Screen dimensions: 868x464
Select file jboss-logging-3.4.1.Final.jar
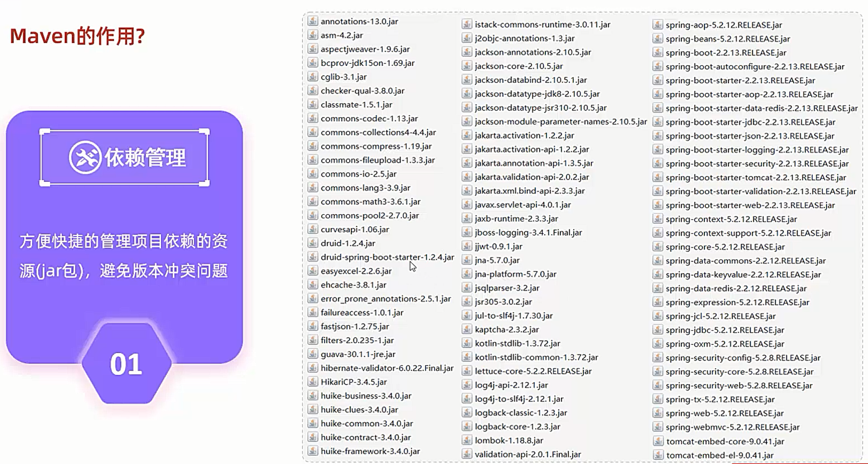(x=529, y=232)
